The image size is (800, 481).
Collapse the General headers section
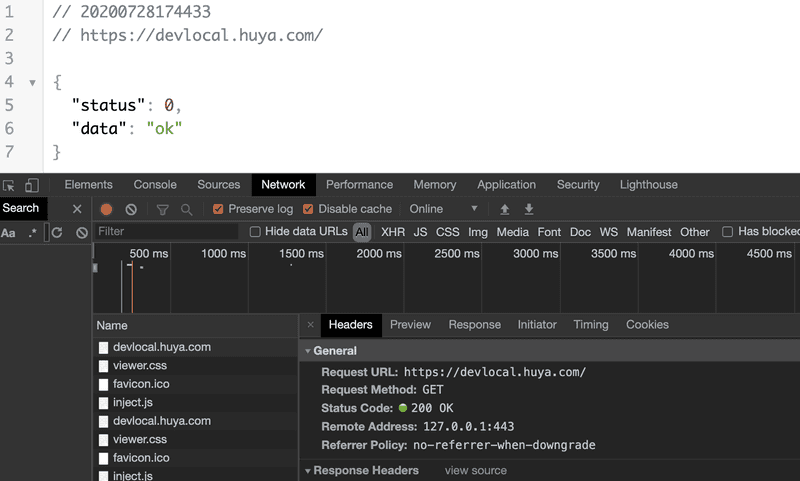(308, 351)
